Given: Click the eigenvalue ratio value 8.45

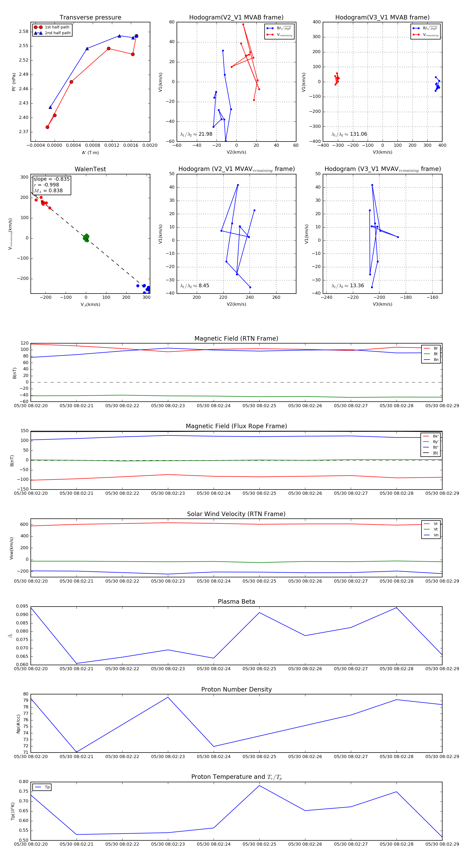Looking at the screenshot, I should [204, 286].
